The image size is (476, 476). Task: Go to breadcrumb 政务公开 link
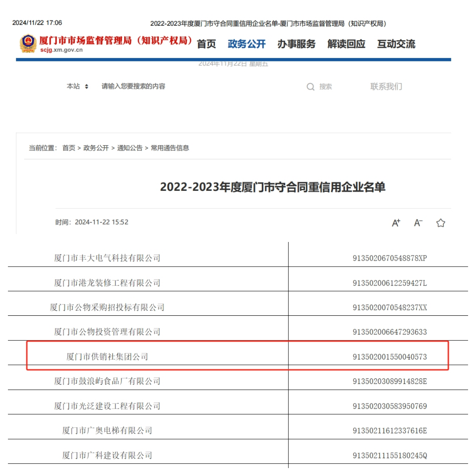click(x=96, y=148)
